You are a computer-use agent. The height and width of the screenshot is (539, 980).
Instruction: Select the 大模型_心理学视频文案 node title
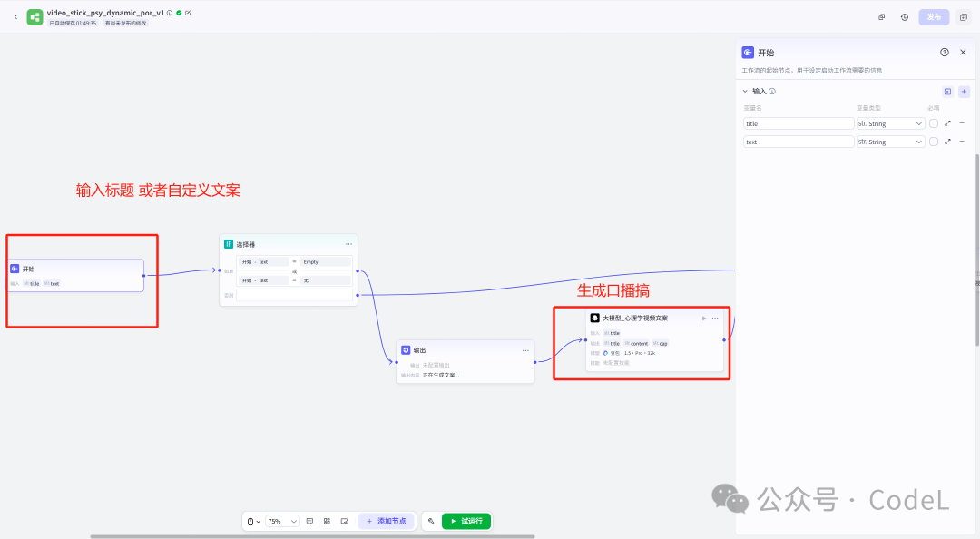click(x=635, y=318)
